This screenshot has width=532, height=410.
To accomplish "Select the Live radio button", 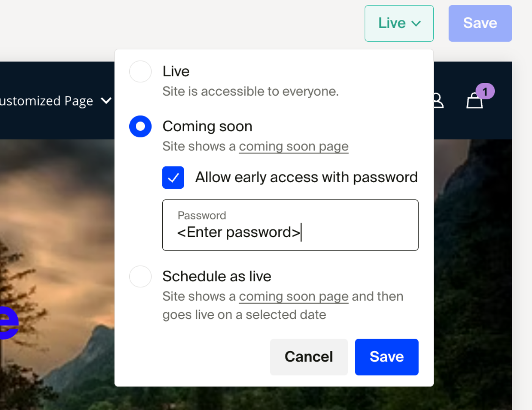I will point(140,71).
